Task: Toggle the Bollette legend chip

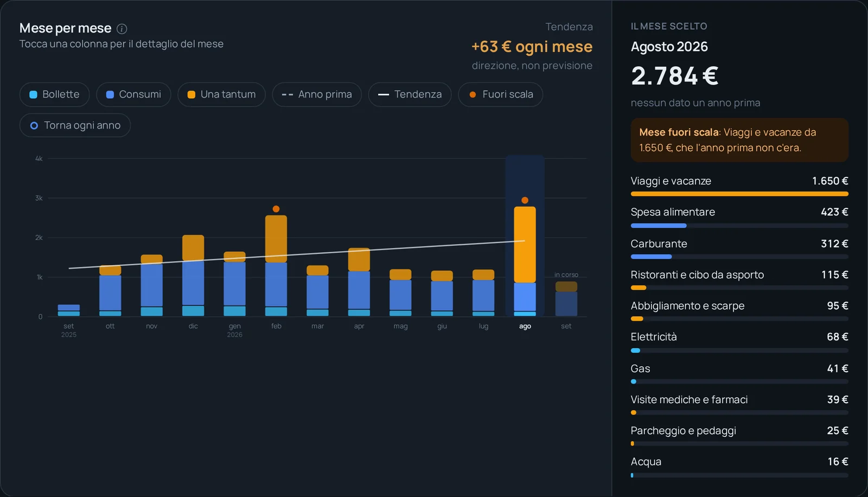Action: 54,94
